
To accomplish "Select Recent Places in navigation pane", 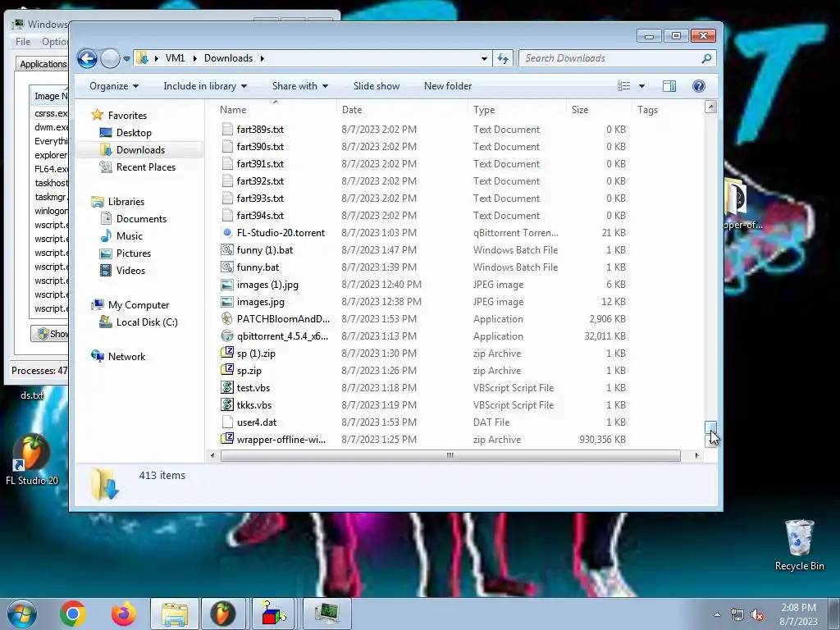I will (x=146, y=167).
